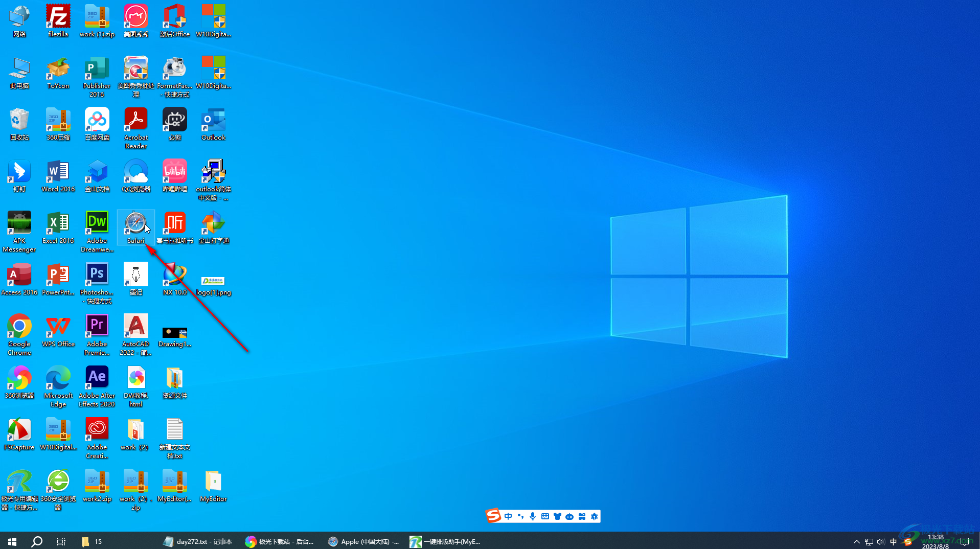980x549 pixels.
Task: Select the 钉钉 DingTalk icon
Action: (19, 176)
